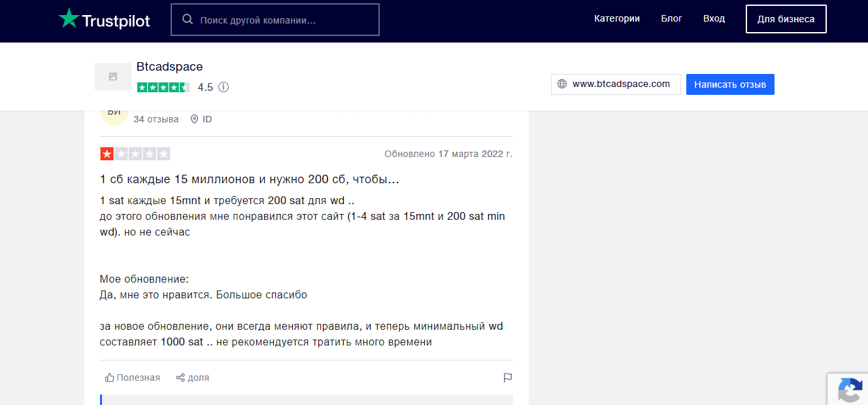
Task: Click the fifth empty star of the one-star review
Action: 163,153
